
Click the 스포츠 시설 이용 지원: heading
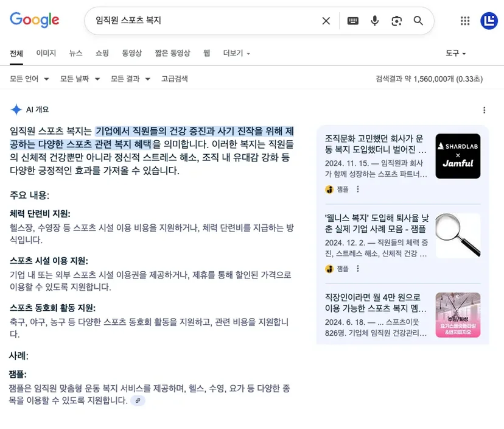coord(49,261)
